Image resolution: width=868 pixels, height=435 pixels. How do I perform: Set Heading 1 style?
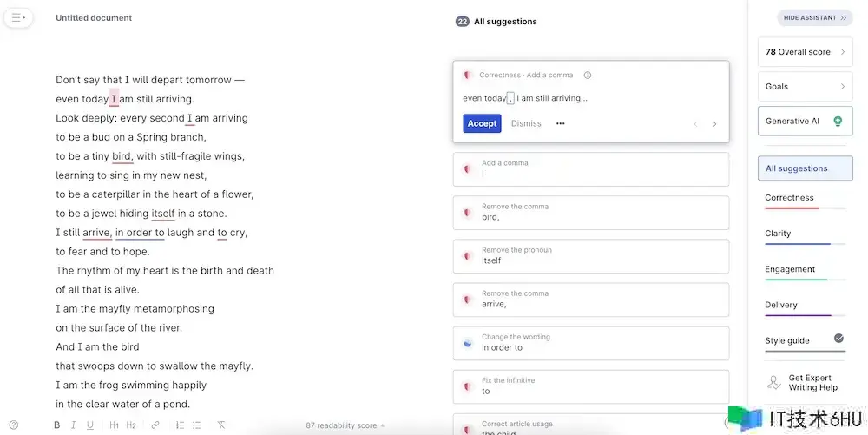(114, 425)
